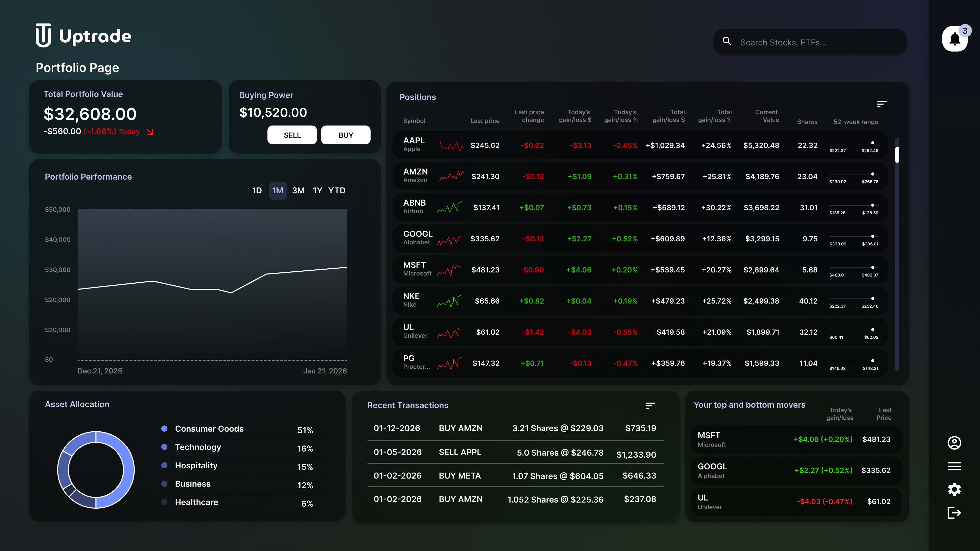The image size is (980, 551).
Task: Click the $10,520.00 buying power
Action: [x=273, y=112]
